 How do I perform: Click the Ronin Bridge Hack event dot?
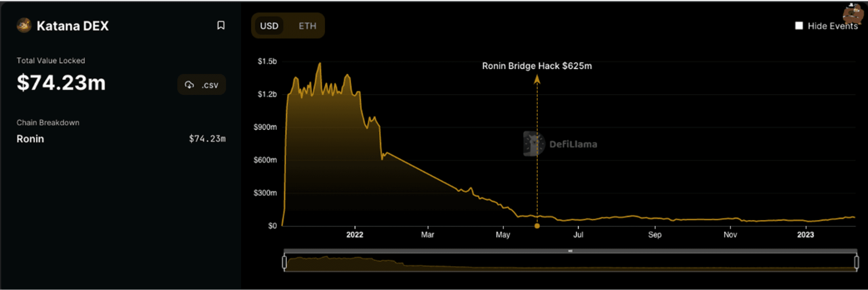(x=537, y=226)
